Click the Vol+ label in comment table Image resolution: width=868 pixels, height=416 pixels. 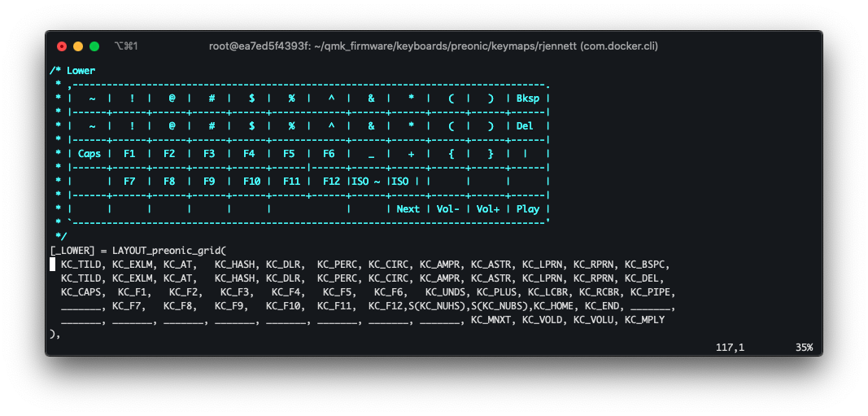[x=488, y=209]
